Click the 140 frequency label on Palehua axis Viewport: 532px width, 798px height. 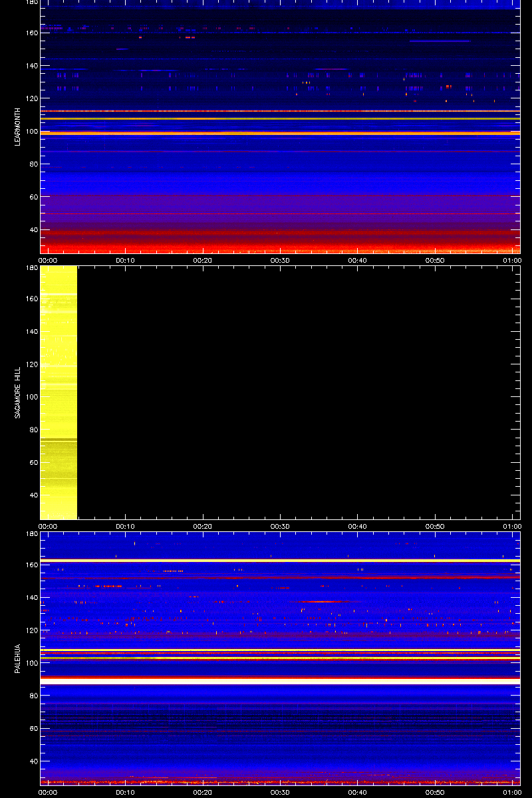31,598
